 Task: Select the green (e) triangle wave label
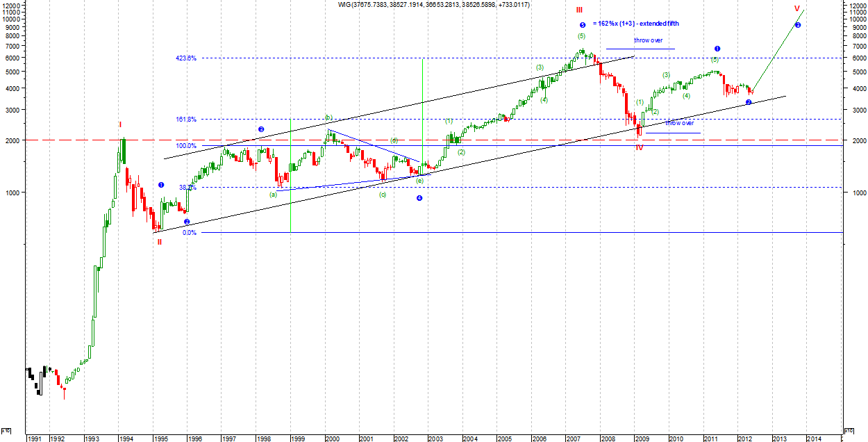coord(419,181)
